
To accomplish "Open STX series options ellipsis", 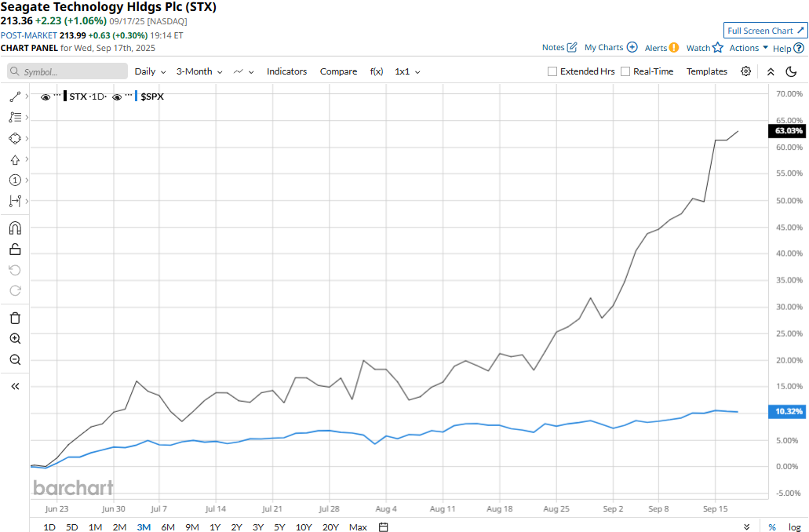I will 56,96.
